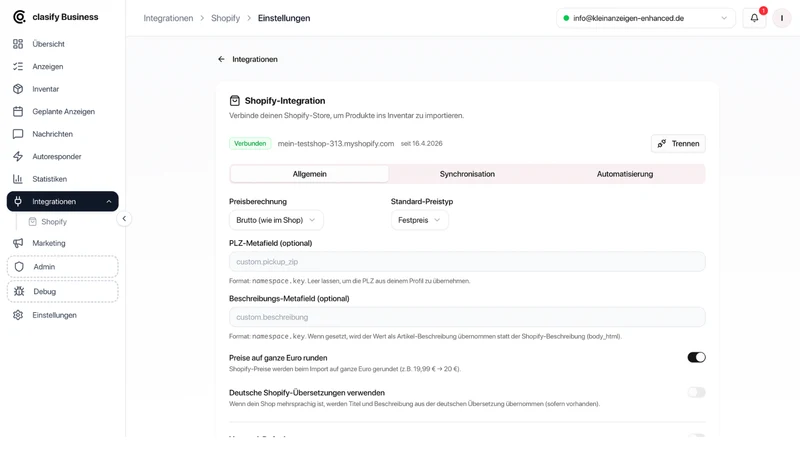
Task: Click the back arrow beside Integrationen
Action: click(221, 59)
